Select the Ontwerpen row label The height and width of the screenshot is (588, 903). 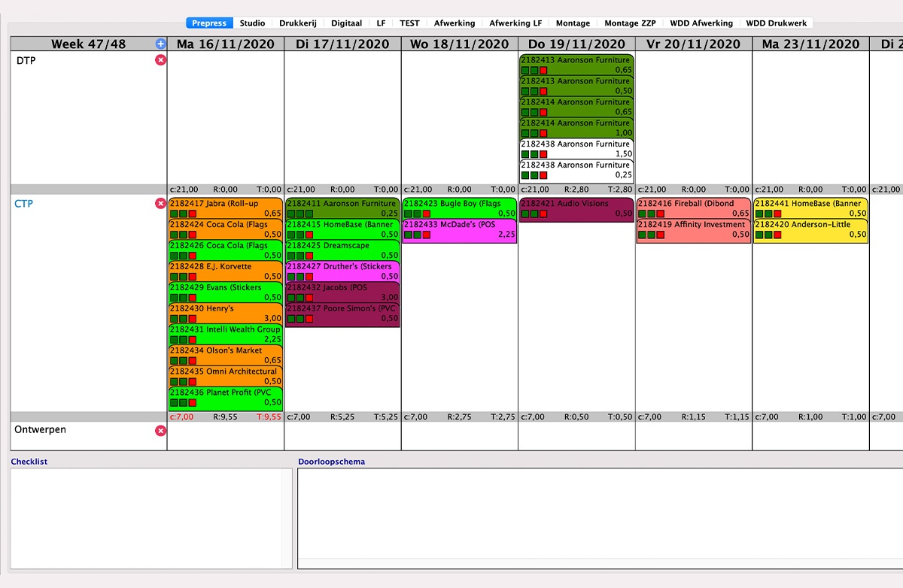coord(41,430)
